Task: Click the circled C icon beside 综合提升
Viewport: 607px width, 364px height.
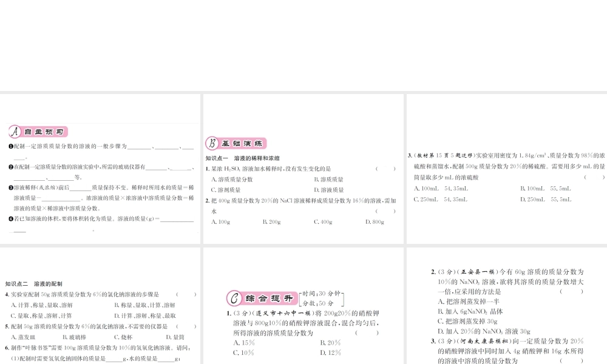Action: click(x=234, y=298)
